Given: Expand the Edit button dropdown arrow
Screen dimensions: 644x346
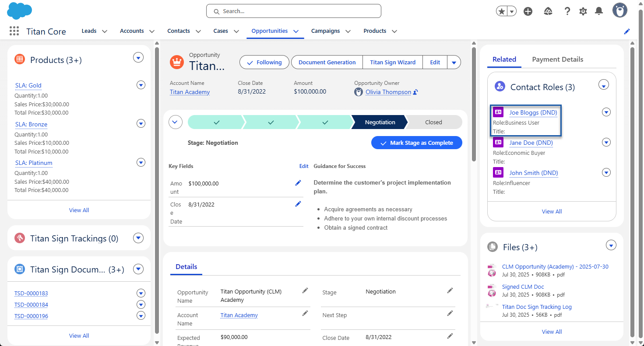Looking at the screenshot, I should point(454,62).
